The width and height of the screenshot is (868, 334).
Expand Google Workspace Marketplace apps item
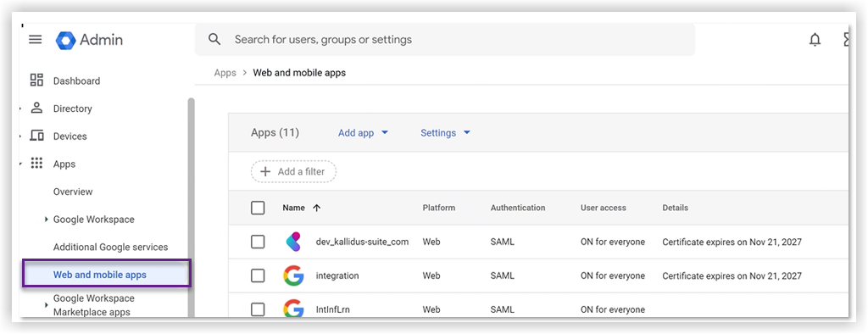pyautogui.click(x=47, y=304)
